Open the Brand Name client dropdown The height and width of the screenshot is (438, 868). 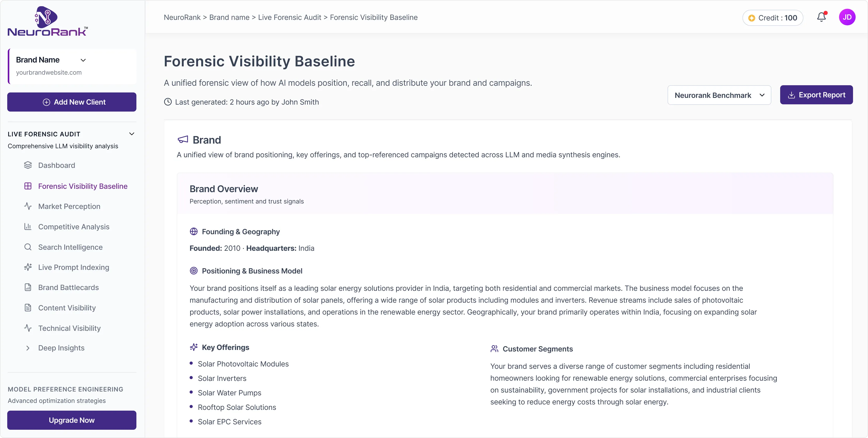83,60
